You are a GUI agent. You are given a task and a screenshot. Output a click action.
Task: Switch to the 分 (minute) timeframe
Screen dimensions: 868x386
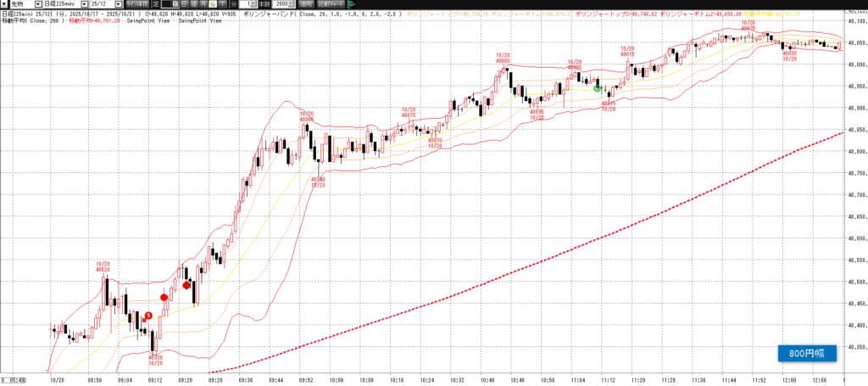(213, 4)
